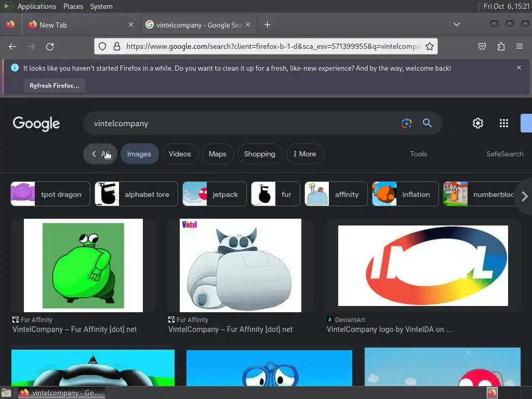532x399 pixels.
Task: Click the Firefox tray icon in bottom panel
Action: point(492,393)
